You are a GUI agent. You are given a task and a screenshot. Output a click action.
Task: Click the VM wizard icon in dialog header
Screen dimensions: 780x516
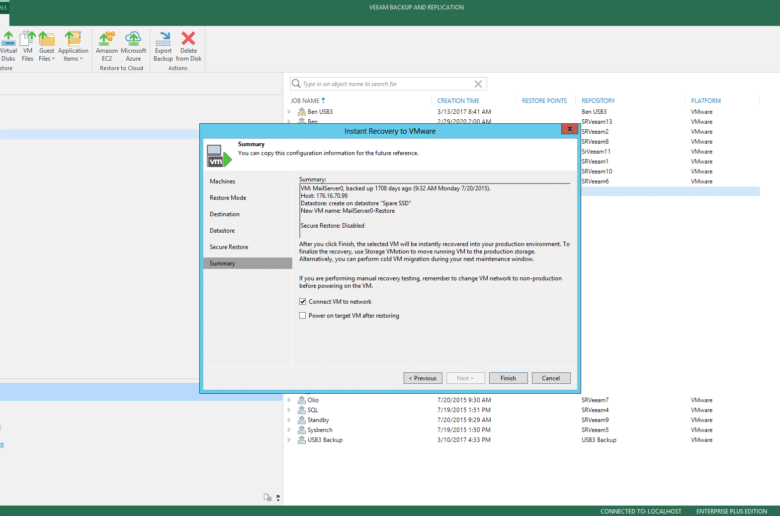pyautogui.click(x=219, y=156)
